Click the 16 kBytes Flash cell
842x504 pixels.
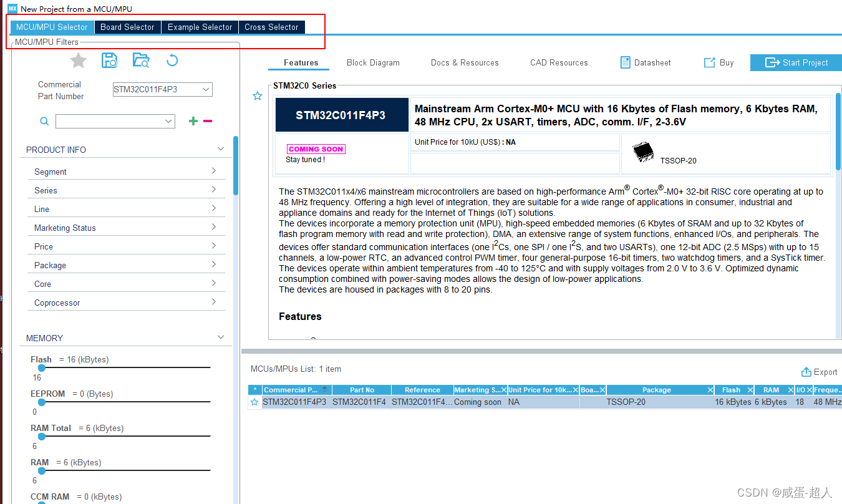[x=733, y=402]
